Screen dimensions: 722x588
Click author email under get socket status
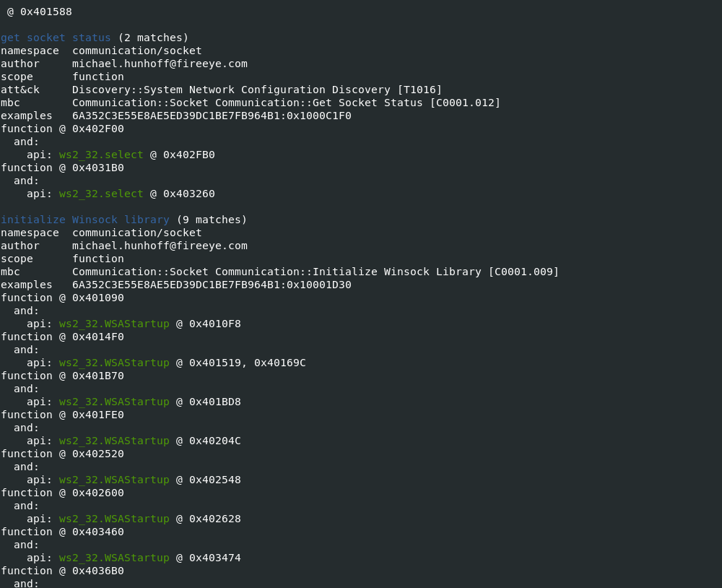[160, 64]
